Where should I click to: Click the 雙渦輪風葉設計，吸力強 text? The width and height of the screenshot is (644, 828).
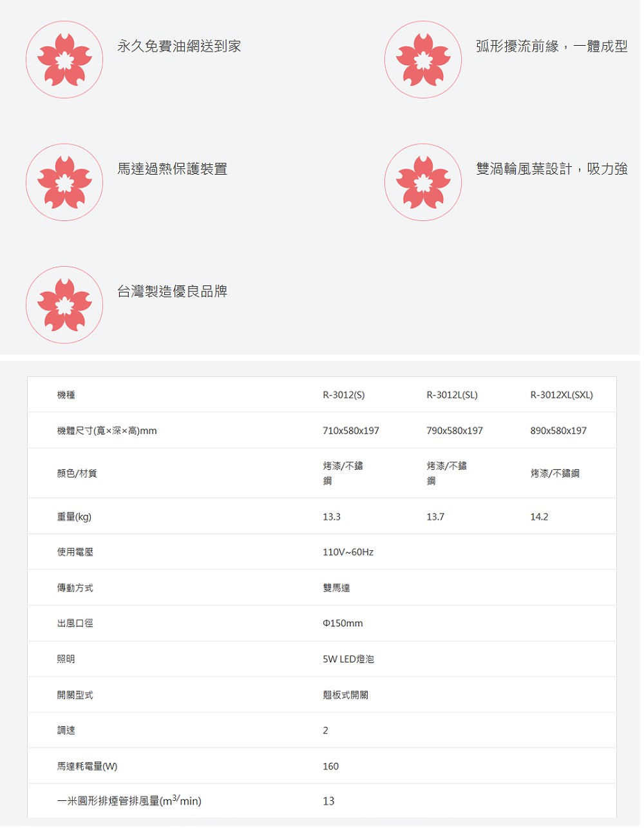point(551,169)
